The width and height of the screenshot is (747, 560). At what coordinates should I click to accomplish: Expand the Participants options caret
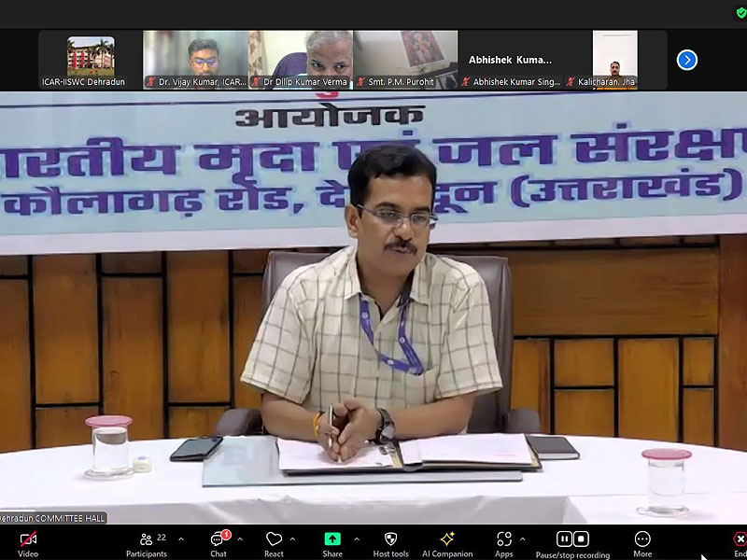(180, 539)
